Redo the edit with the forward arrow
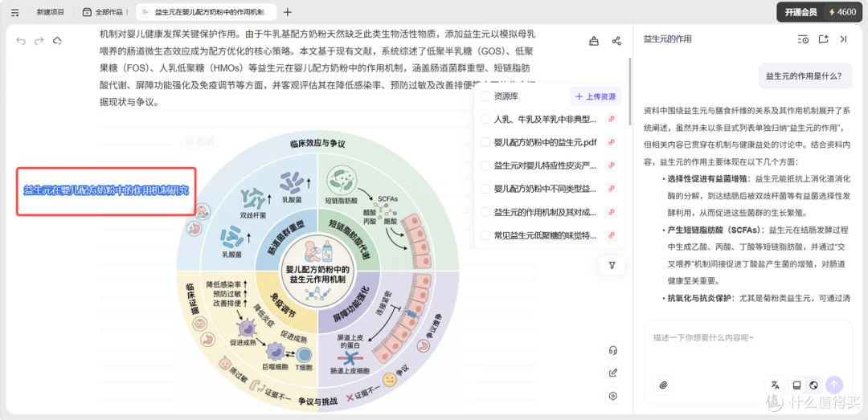Viewport: 868px width, 420px height. click(x=39, y=41)
